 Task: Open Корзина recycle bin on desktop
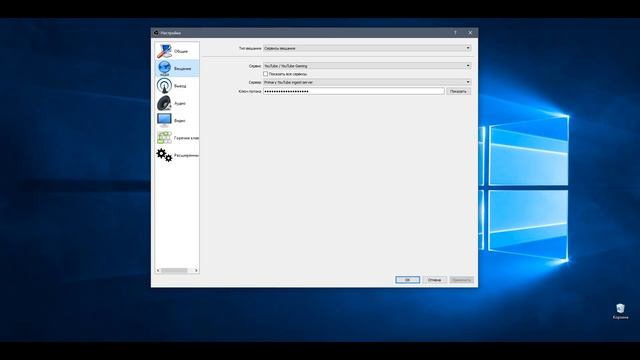click(620, 311)
